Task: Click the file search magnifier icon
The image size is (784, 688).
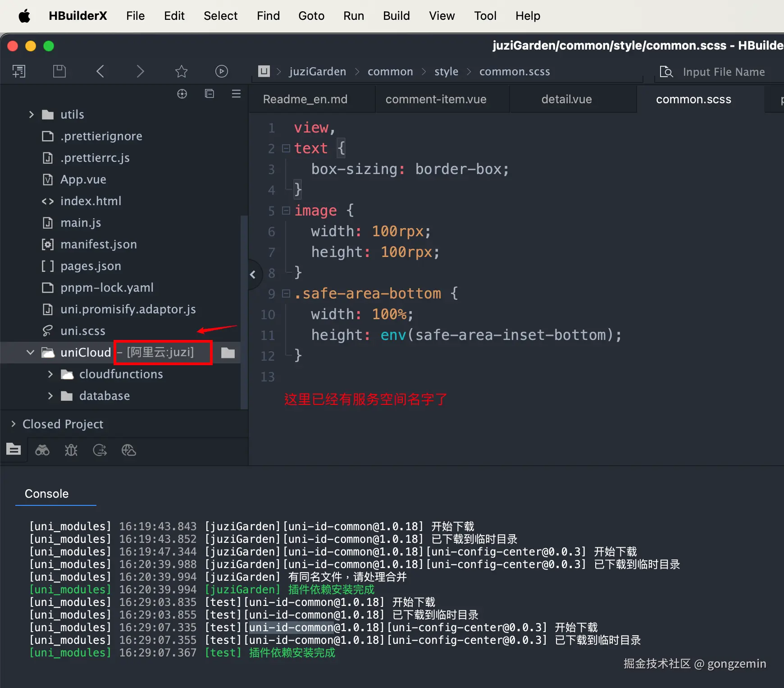Action: point(666,72)
